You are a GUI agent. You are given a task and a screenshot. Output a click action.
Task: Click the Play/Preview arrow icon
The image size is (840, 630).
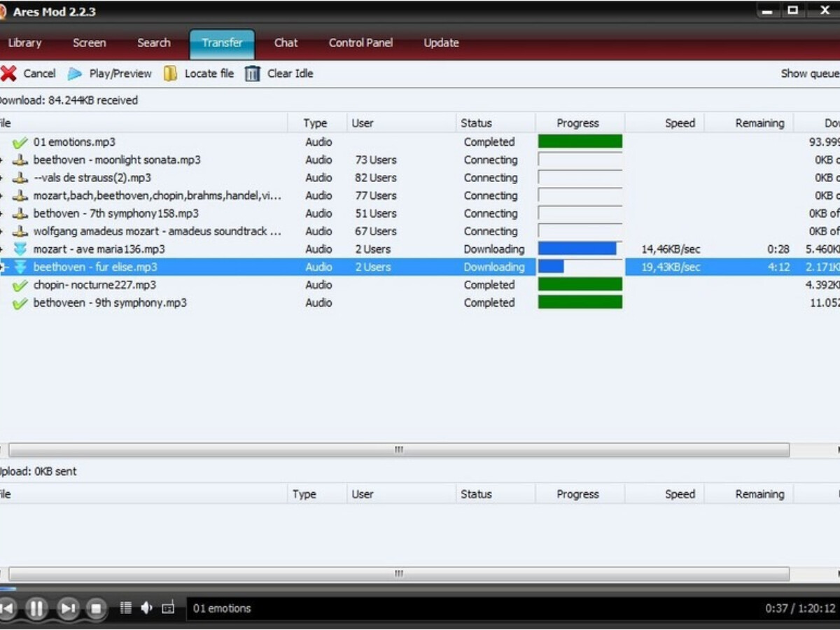coord(75,73)
